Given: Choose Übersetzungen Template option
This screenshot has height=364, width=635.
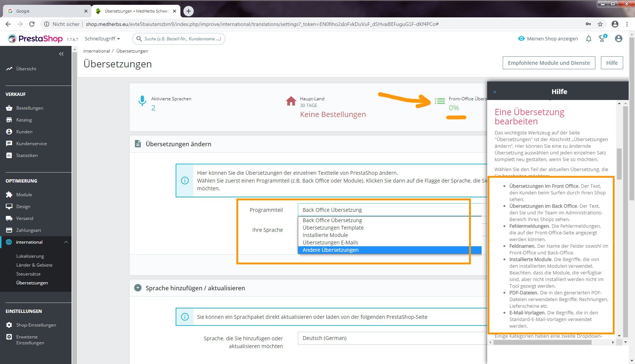Looking at the screenshot, I should pos(389,228).
